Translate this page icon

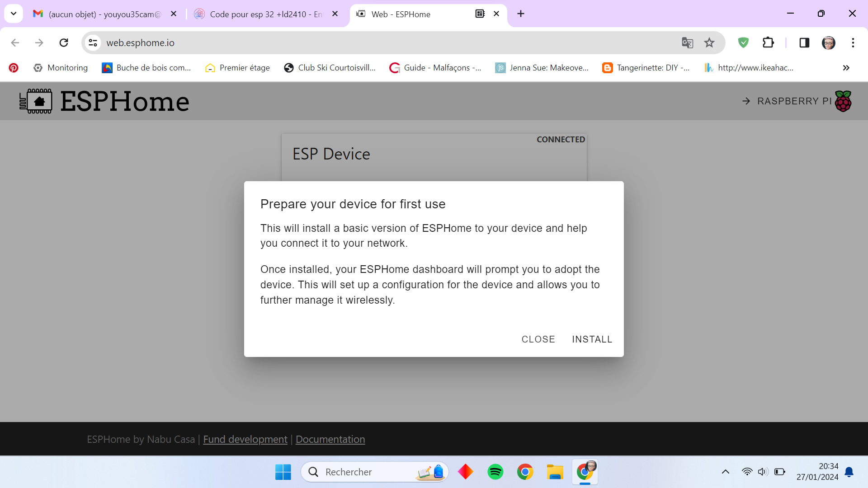(687, 42)
